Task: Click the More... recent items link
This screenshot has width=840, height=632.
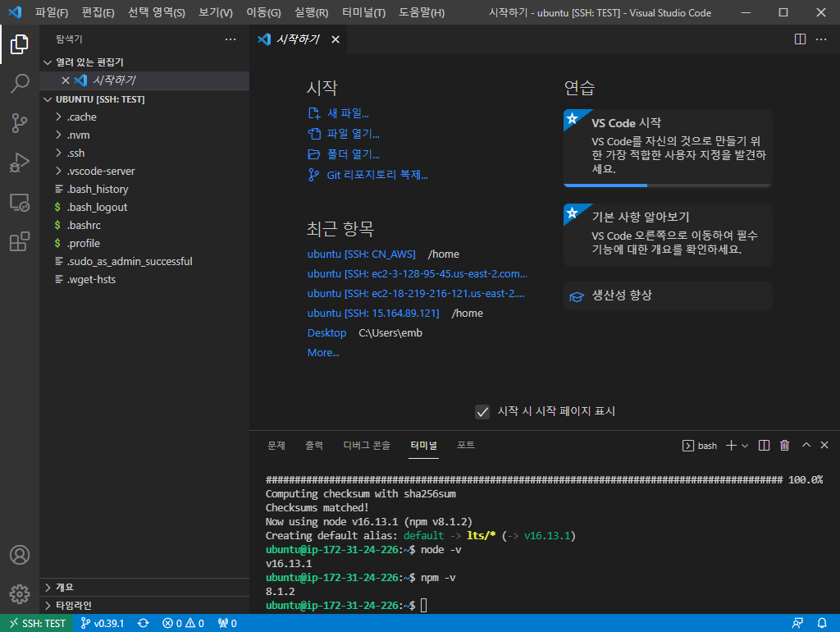Action: (323, 353)
